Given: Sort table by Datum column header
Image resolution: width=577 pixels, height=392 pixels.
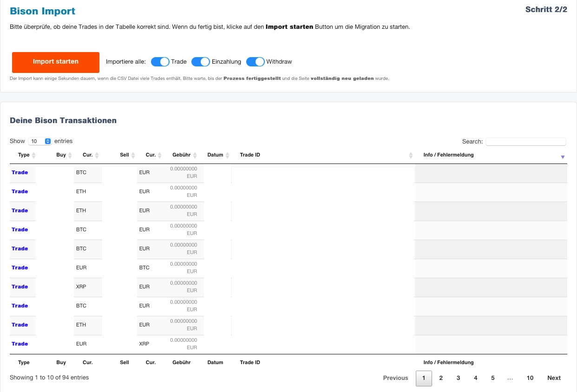Looking at the screenshot, I should tap(216, 155).
